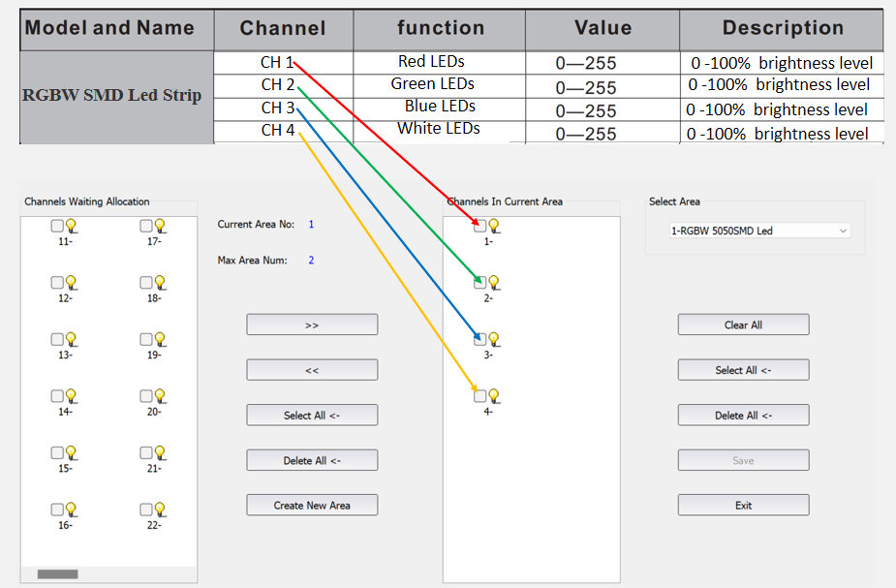Click the bulb icon for channel 22
The width and height of the screenshot is (896, 588).
(161, 510)
